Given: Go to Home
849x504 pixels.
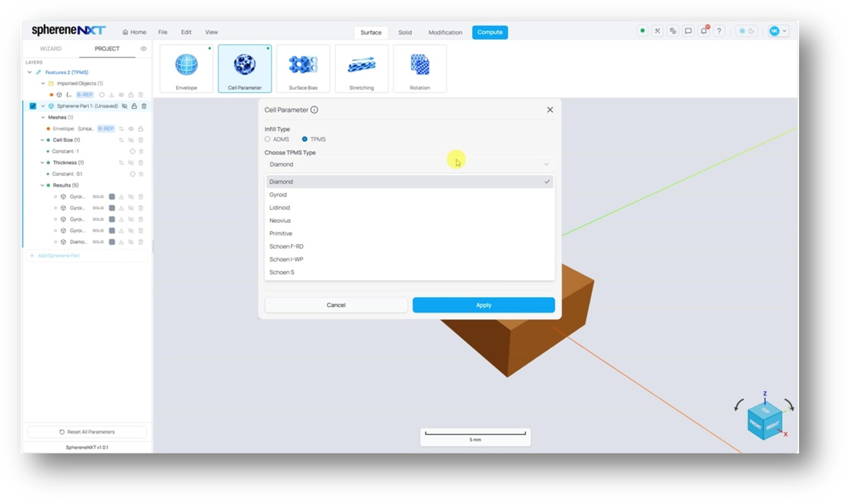Looking at the screenshot, I should tap(134, 32).
